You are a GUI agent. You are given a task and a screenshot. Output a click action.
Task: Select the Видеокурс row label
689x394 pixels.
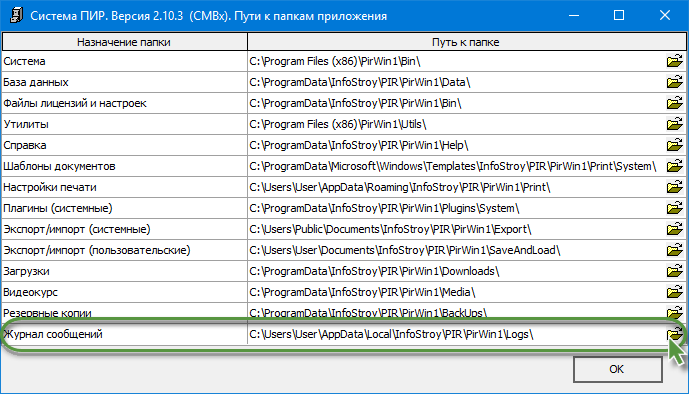click(x=30, y=292)
